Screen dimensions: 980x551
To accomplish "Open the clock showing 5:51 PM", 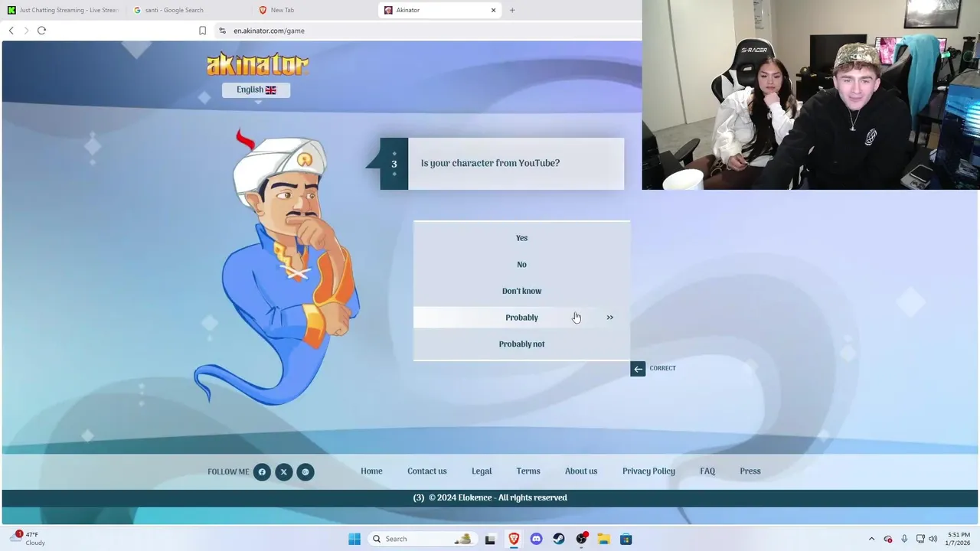I will pos(959,539).
